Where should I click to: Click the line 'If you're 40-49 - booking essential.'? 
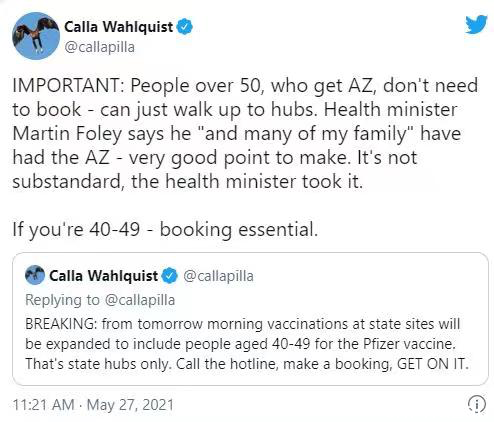pyautogui.click(x=165, y=230)
